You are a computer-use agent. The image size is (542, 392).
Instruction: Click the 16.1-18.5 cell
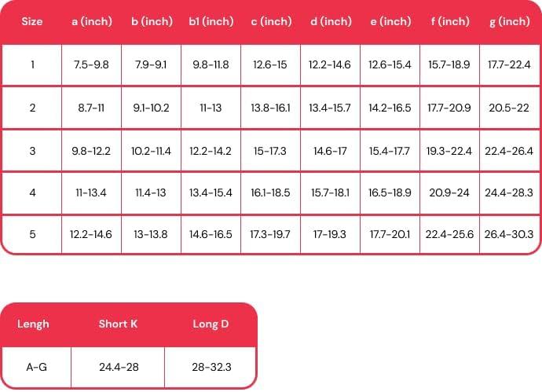pos(270,192)
